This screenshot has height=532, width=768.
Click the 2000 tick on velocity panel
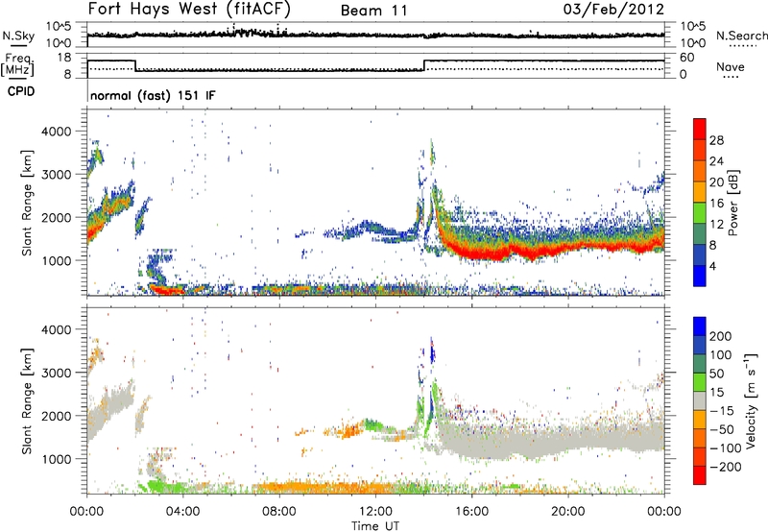point(57,416)
